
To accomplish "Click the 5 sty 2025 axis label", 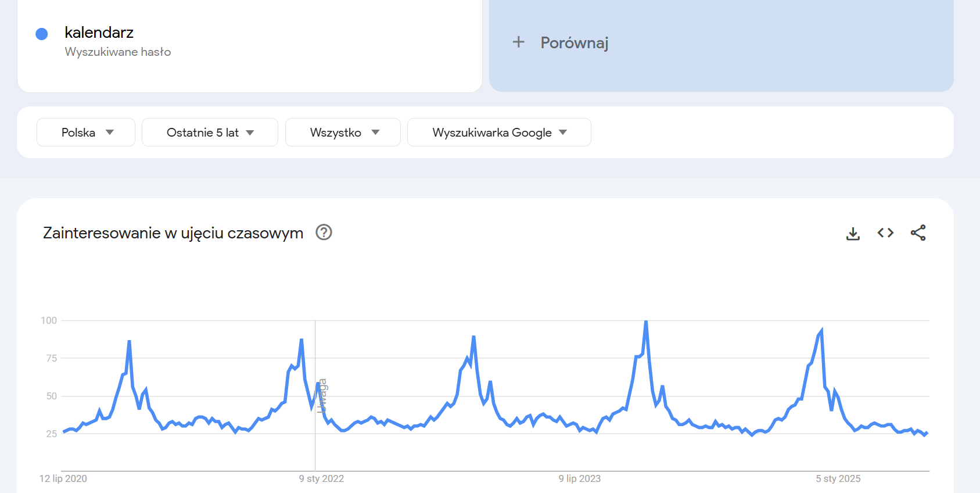I will (838, 478).
